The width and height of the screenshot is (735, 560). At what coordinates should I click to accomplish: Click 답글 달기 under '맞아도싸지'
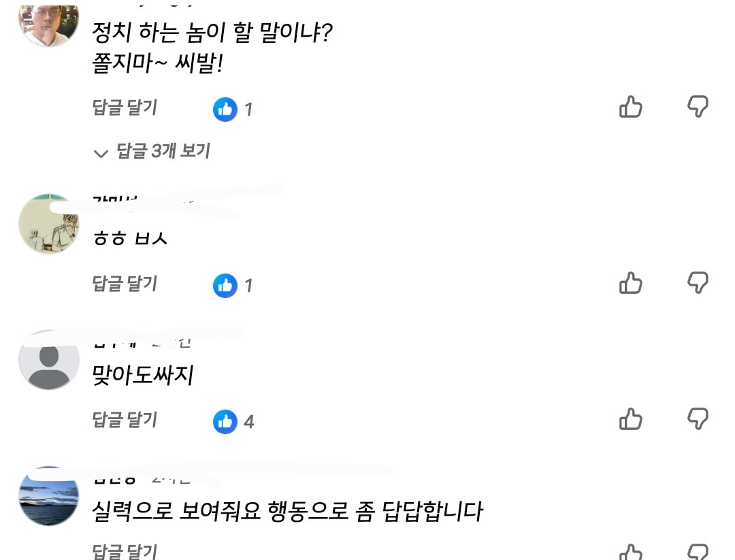pyautogui.click(x=125, y=419)
